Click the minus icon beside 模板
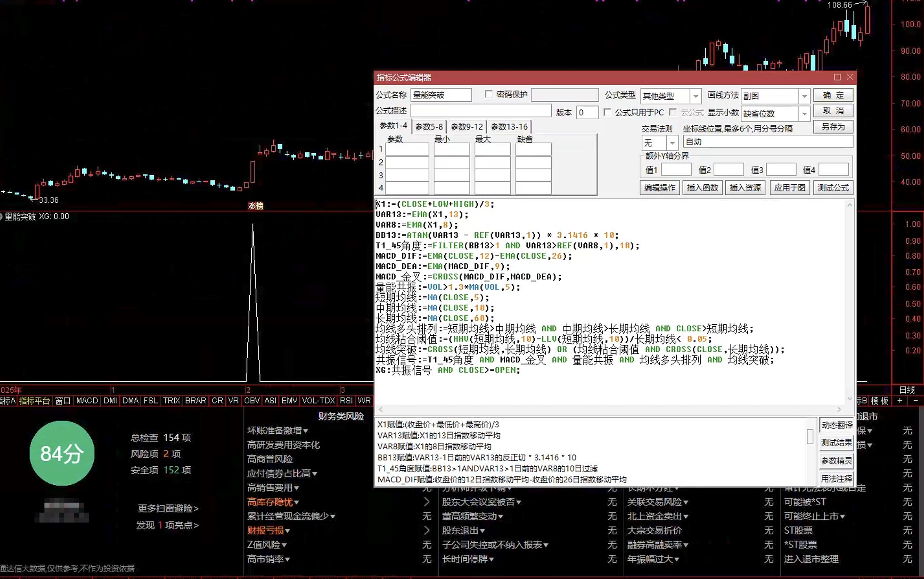The height and width of the screenshot is (579, 924). 915,401
